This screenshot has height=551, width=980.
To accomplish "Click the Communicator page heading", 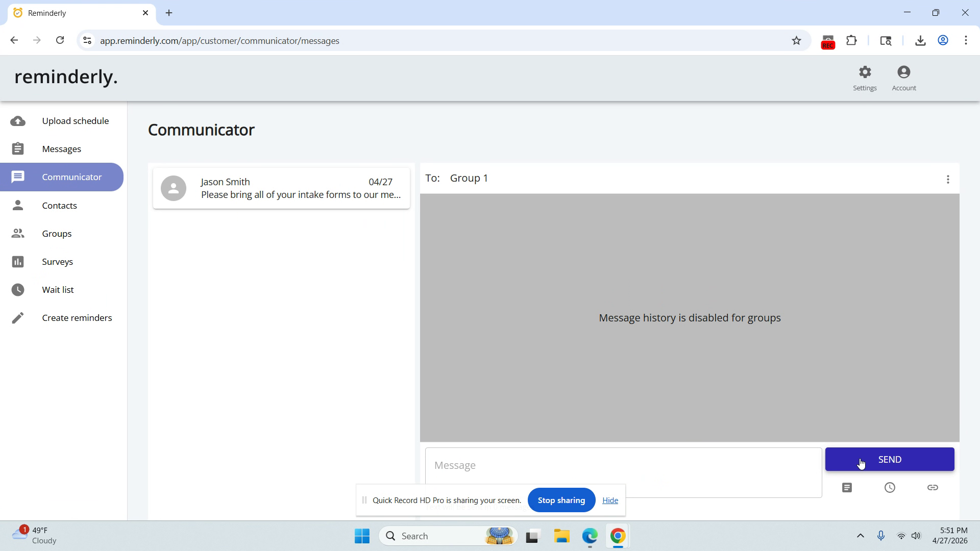I will click(x=201, y=130).
